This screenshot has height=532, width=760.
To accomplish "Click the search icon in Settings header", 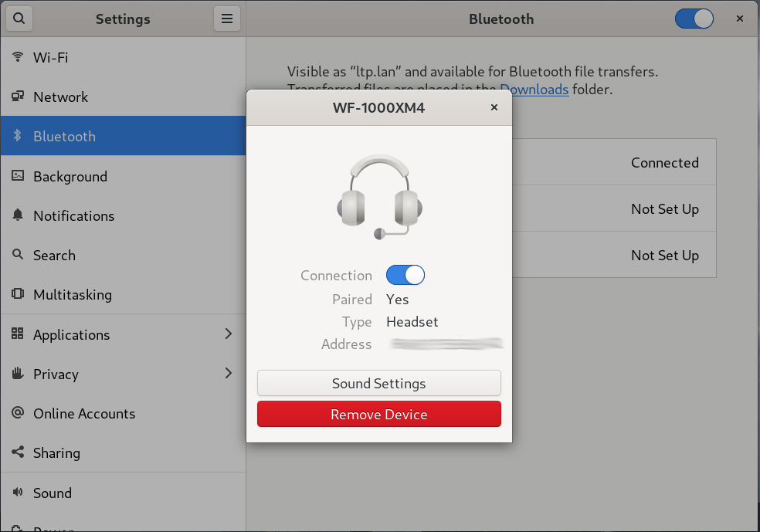I will point(19,19).
